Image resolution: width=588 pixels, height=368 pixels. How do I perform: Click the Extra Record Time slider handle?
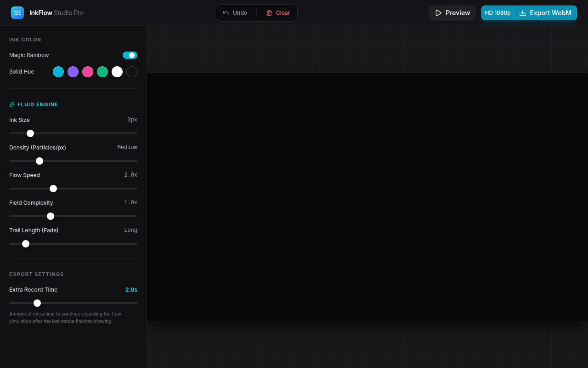(37, 303)
